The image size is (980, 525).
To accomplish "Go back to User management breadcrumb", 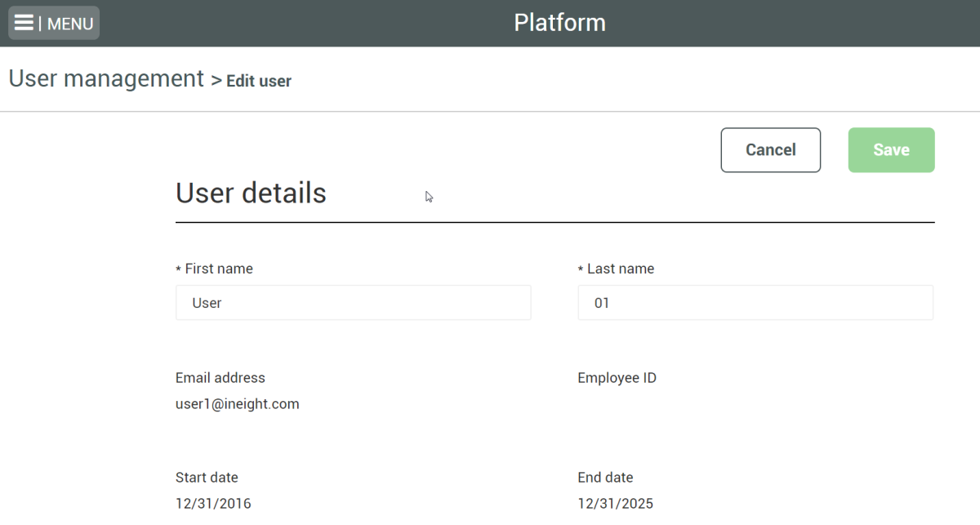I will [106, 79].
